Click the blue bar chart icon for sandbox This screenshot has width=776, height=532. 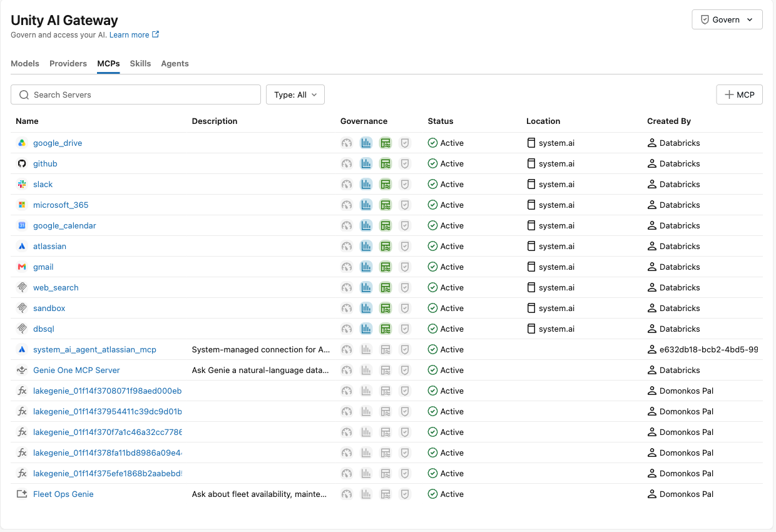point(366,308)
